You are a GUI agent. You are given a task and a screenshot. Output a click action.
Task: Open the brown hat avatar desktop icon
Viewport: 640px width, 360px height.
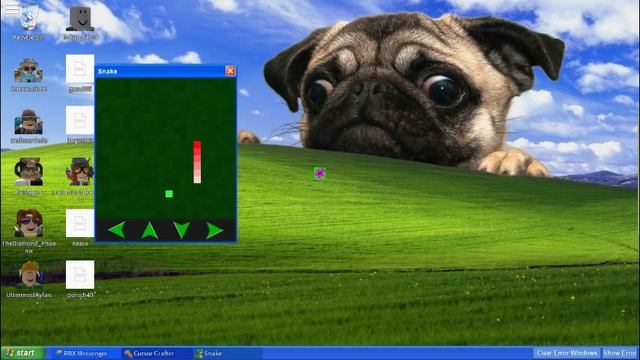pos(29,122)
